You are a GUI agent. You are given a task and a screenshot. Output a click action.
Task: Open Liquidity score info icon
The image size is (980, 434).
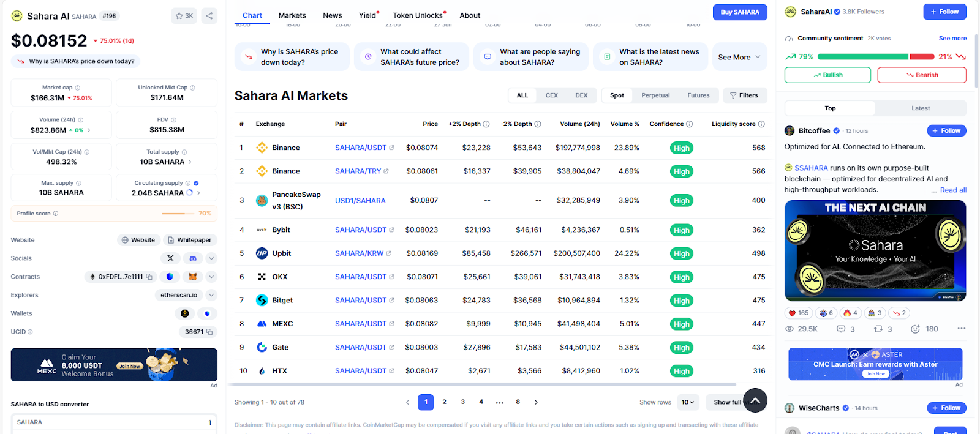coord(761,124)
